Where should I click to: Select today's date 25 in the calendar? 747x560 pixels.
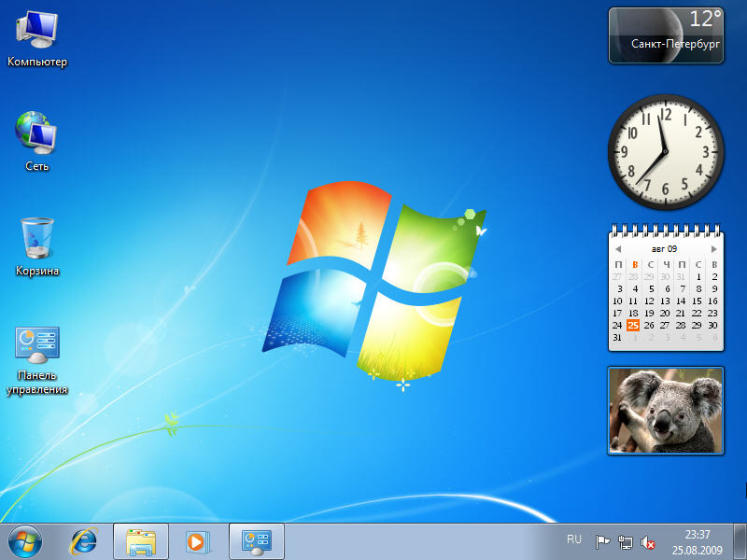(633, 325)
